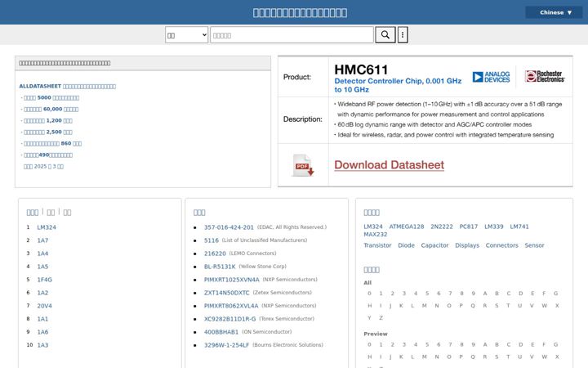Click Detector Controller Chip subtitle link
This screenshot has height=368, width=588.
pyautogui.click(x=398, y=85)
